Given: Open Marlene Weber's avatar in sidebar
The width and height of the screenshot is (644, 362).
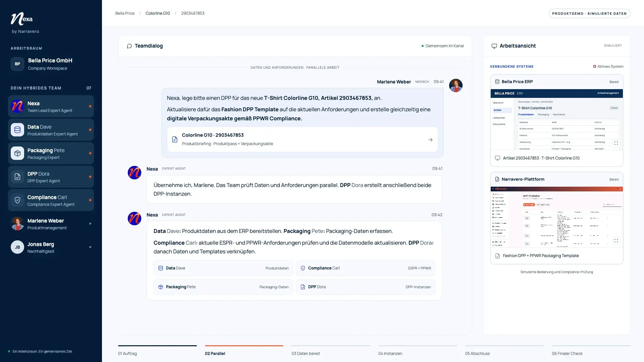Looking at the screenshot, I should (17, 224).
